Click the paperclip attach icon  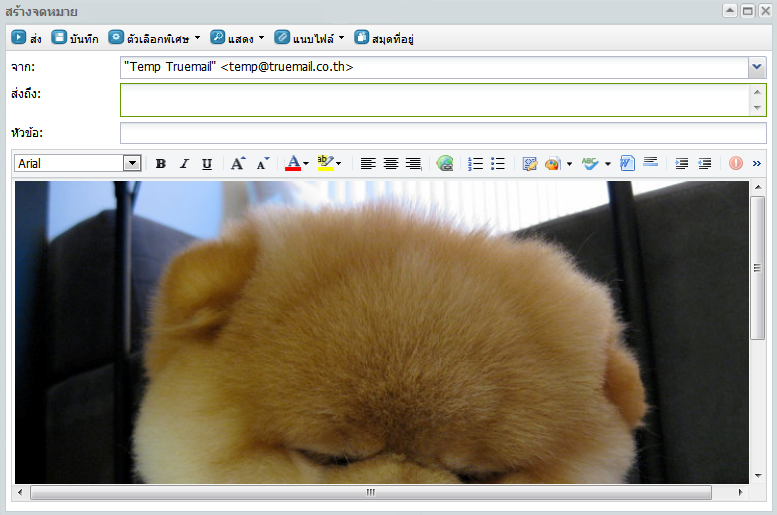[282, 37]
